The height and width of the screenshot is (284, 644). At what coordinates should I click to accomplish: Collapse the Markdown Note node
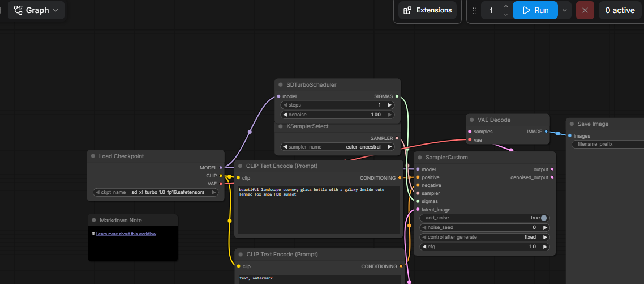point(93,220)
